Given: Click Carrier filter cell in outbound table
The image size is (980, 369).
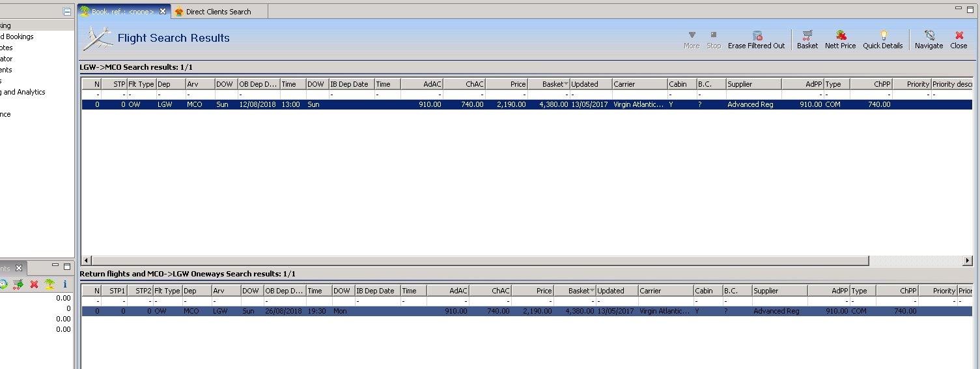Looking at the screenshot, I should (640, 95).
